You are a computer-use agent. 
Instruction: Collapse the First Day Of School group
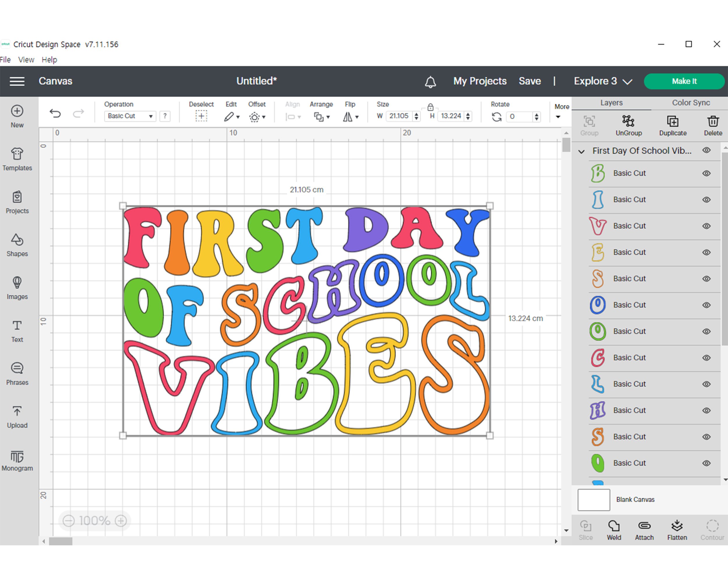(582, 152)
